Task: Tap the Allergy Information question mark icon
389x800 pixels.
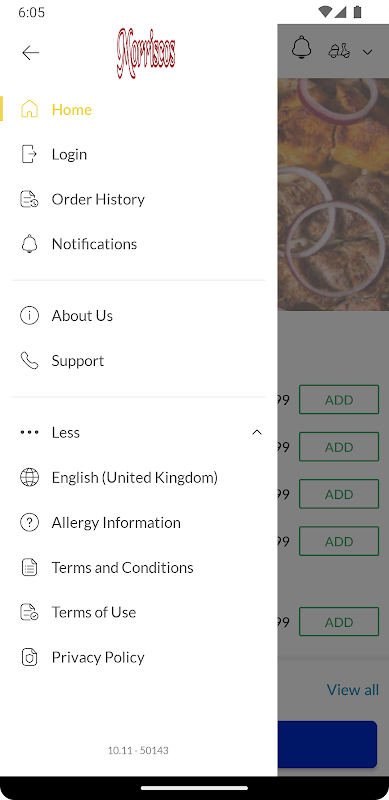Action: [x=29, y=522]
